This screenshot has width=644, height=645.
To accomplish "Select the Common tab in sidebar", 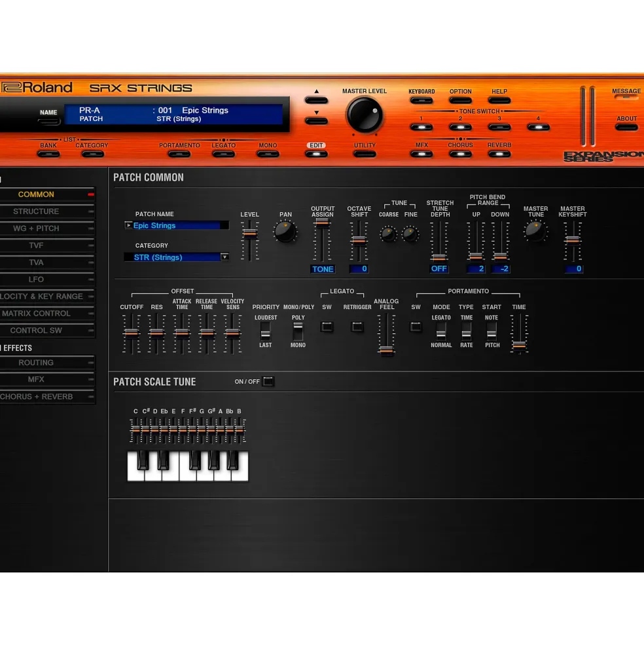I will click(x=47, y=194).
